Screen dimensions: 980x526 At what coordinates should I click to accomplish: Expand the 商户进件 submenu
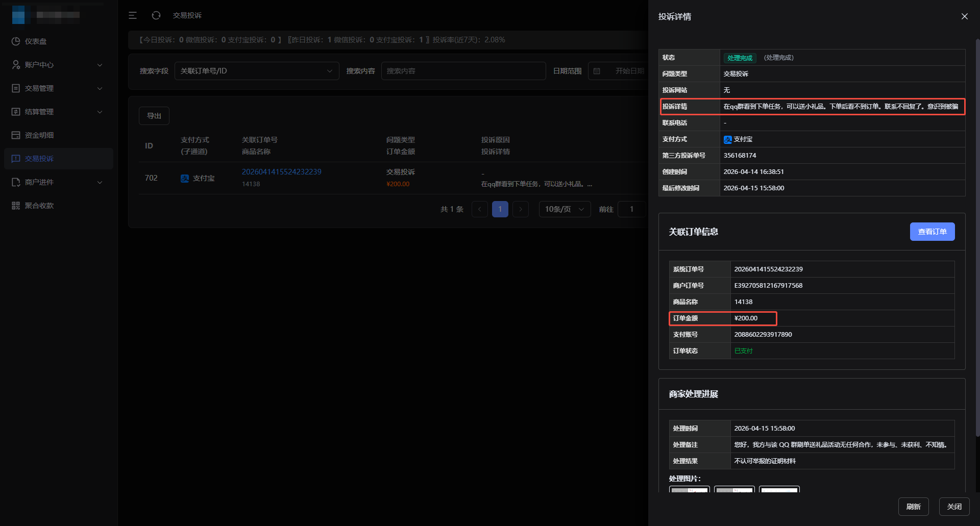58,182
